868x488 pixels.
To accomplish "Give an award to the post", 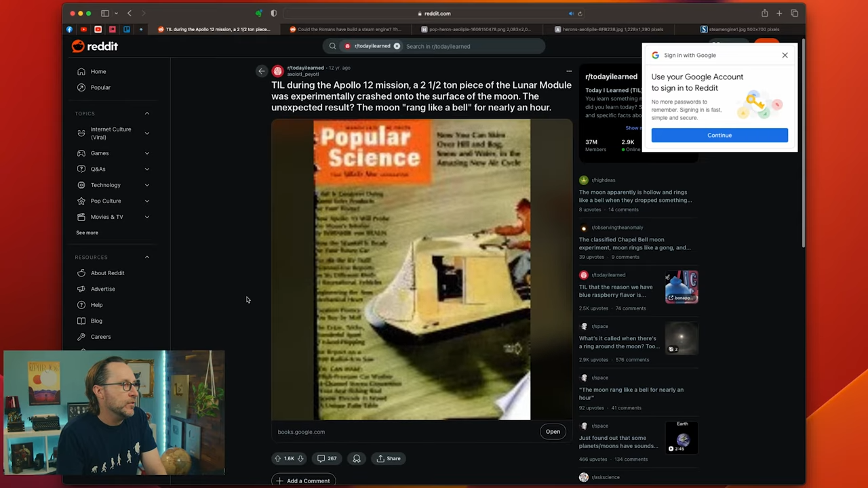I will [x=357, y=459].
